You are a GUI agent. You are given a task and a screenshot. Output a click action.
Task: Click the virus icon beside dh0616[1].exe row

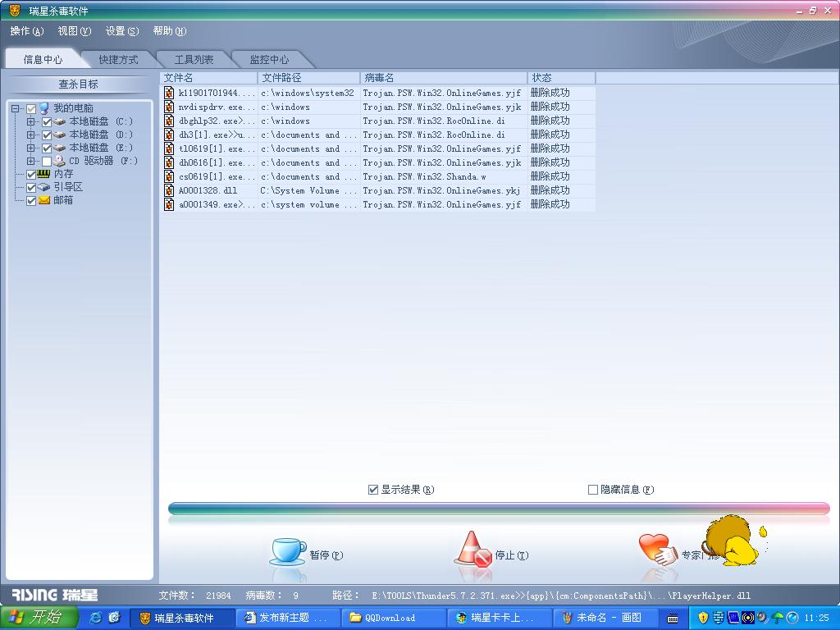point(169,162)
